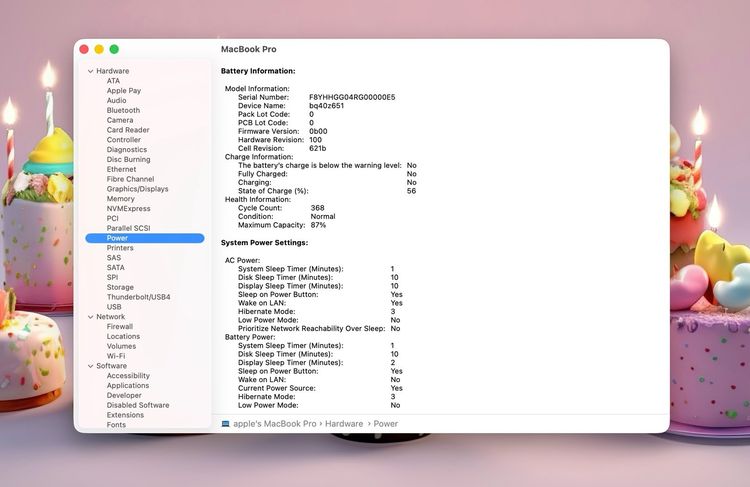Select SPI in the sidebar
This screenshot has height=487, width=750.
tap(112, 277)
